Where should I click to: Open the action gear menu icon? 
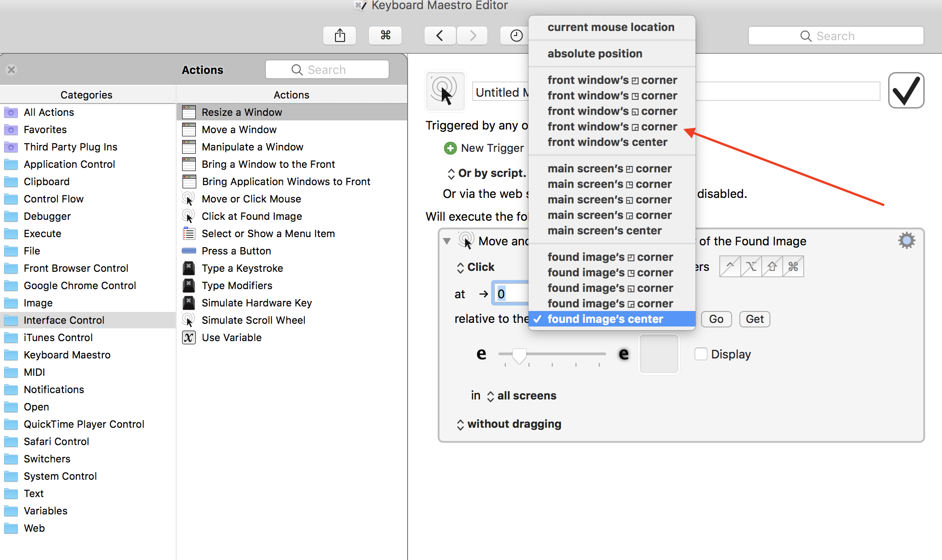coord(906,240)
